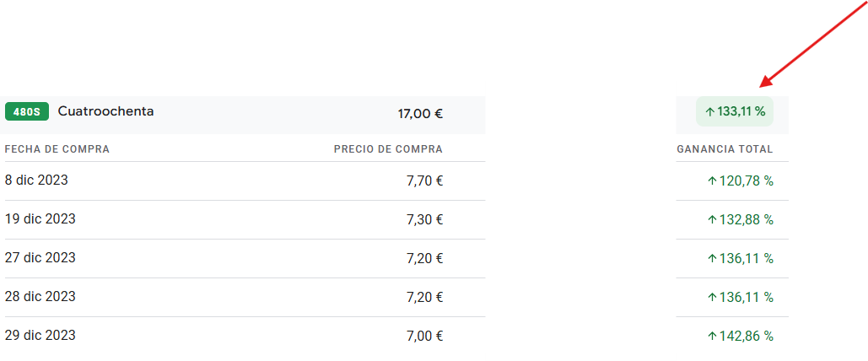Click the up arrow in 133,11 % badge
868x361 pixels.
pos(710,112)
